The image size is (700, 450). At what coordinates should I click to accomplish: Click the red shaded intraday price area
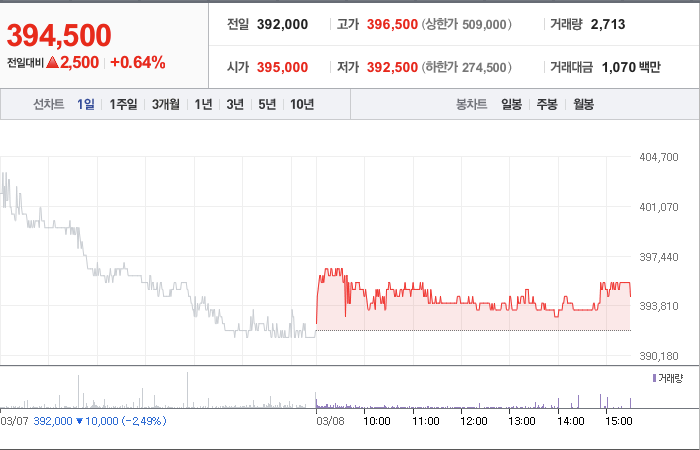pos(473,318)
